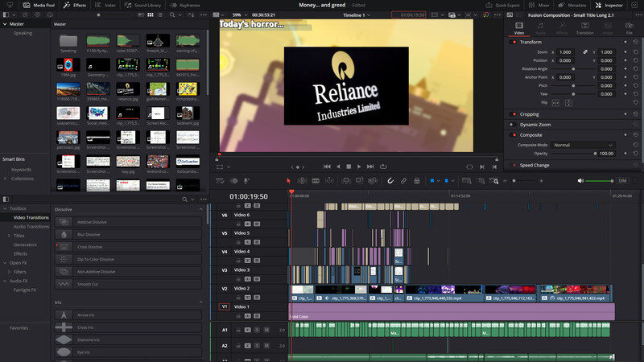Viewport: 644px width, 362px height.
Task: Expand the Titles toolbox category
Action: point(9,236)
